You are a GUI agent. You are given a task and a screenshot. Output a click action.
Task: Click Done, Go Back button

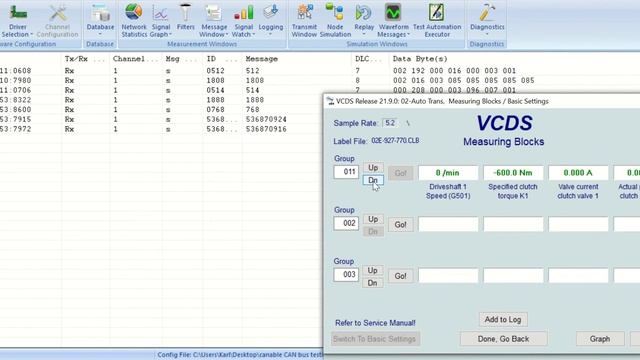[503, 339]
